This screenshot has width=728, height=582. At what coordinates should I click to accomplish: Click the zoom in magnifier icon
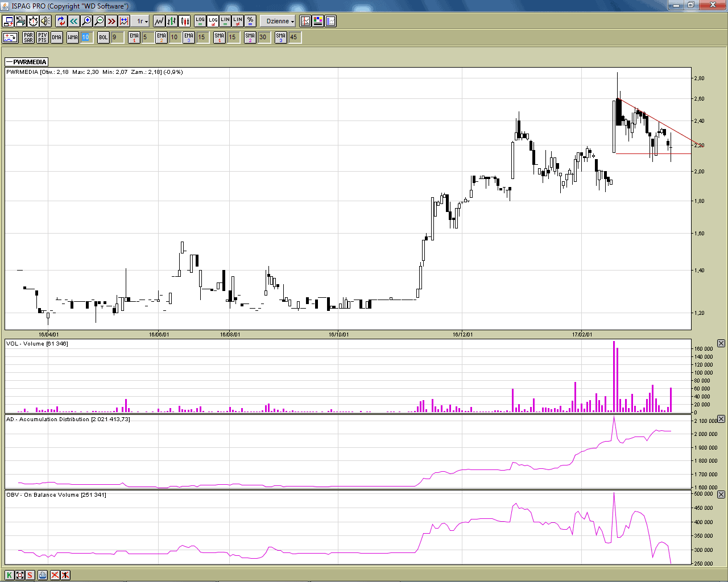(x=86, y=21)
